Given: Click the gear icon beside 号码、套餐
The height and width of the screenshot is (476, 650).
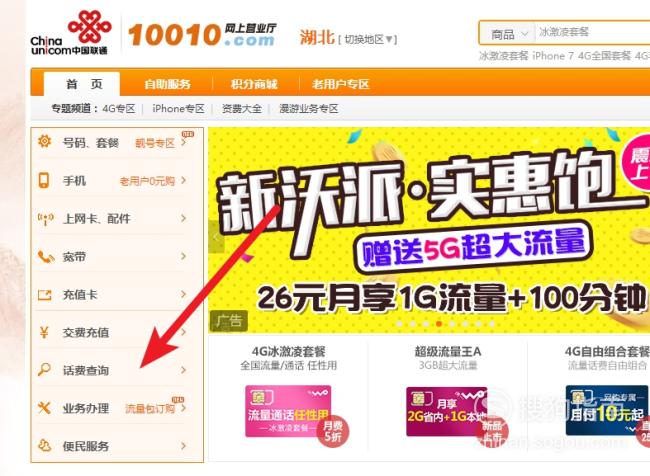Looking at the screenshot, I should pyautogui.click(x=44, y=142).
